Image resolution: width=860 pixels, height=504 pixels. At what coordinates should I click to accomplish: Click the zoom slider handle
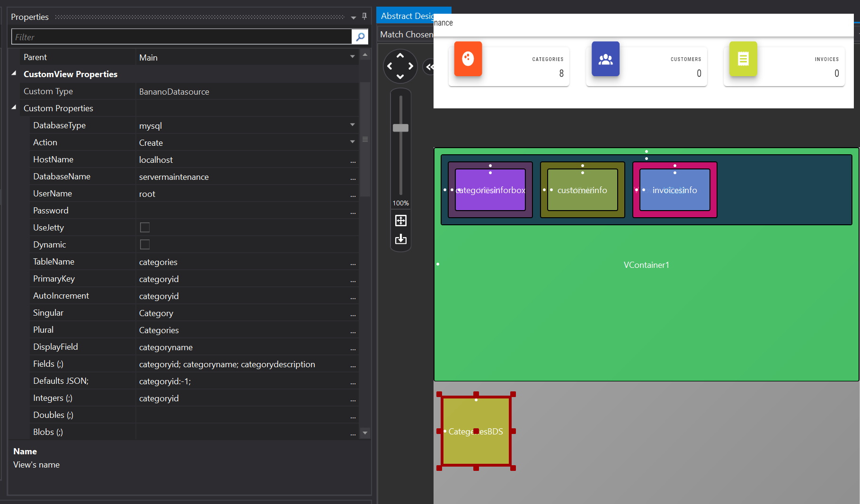point(400,128)
